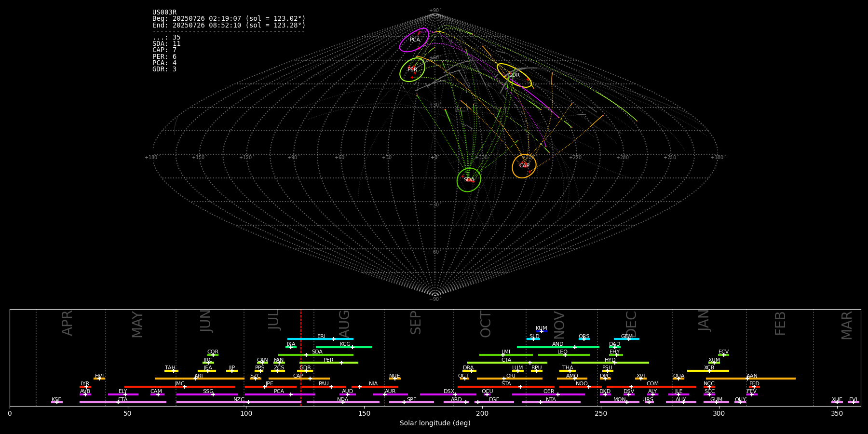Click the AND shower bar in the timeline

pos(558,347)
